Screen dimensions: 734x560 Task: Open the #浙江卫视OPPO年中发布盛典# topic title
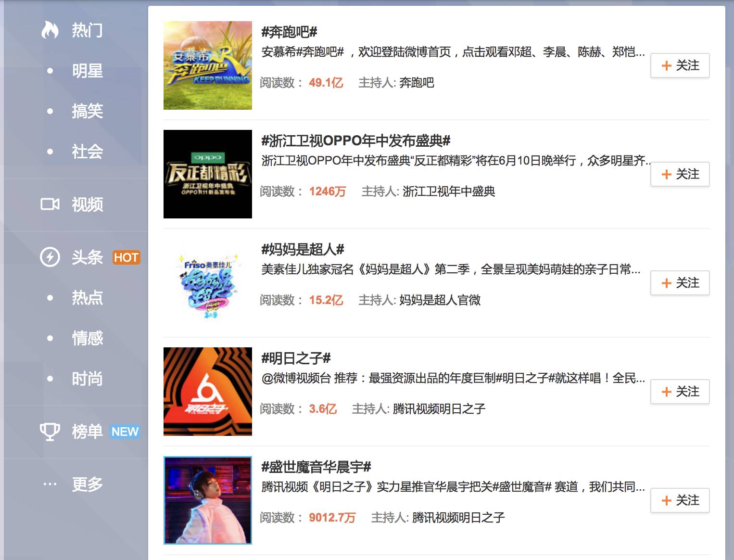[x=355, y=141]
